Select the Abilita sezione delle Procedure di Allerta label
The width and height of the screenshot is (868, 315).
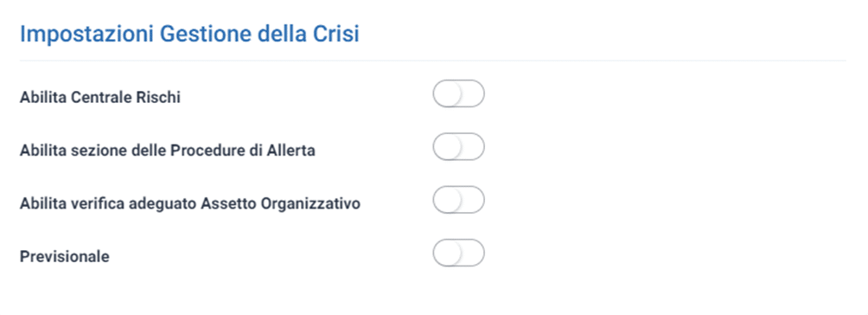(168, 151)
